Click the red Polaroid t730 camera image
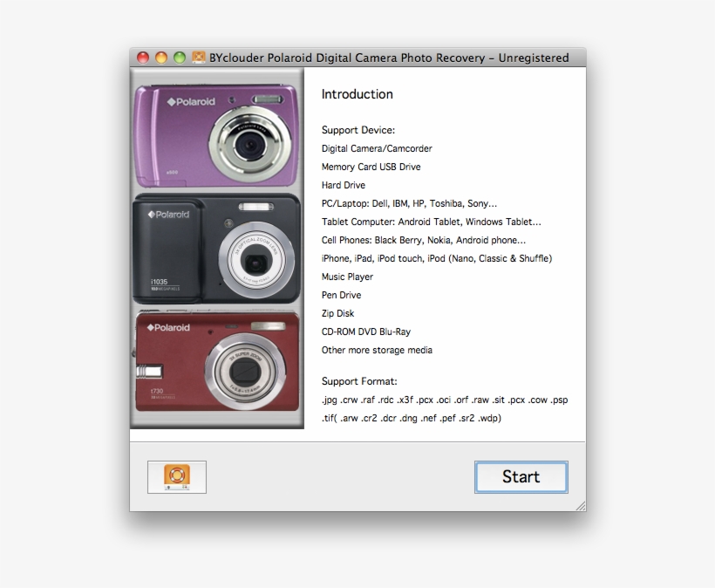The image size is (715, 588). 217,361
